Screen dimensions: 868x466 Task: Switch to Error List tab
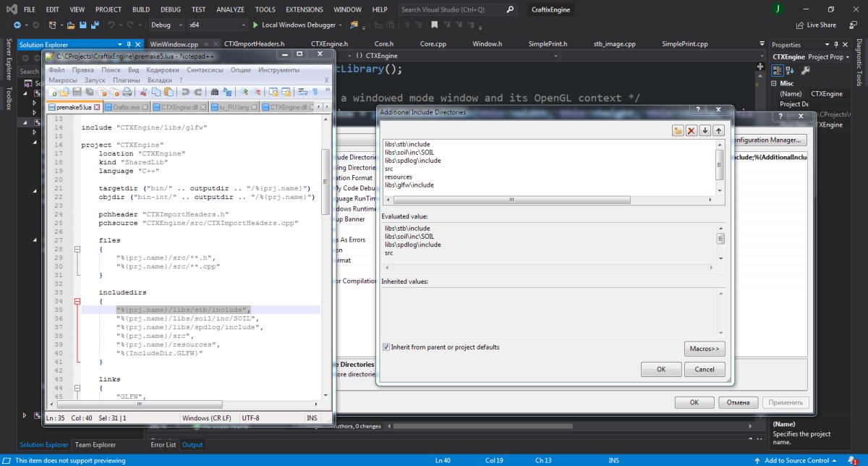point(163,445)
